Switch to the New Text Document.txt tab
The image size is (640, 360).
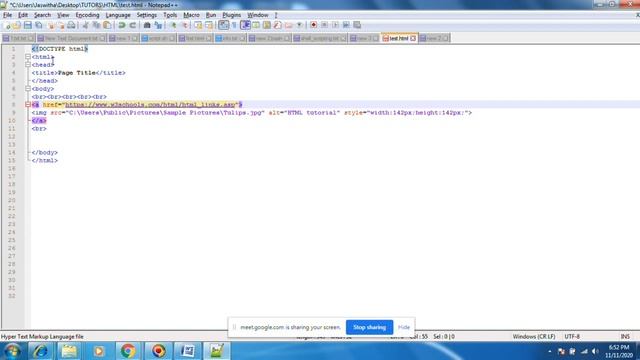pyautogui.click(x=71, y=38)
